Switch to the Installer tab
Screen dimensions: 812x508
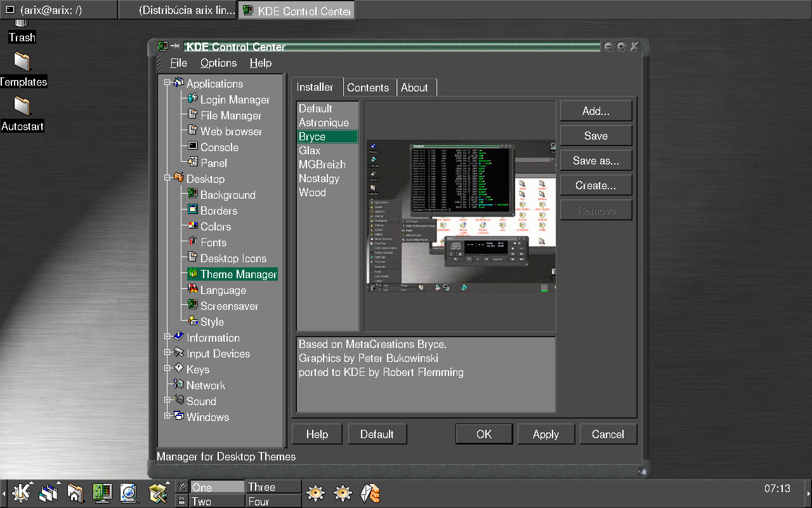coord(315,87)
